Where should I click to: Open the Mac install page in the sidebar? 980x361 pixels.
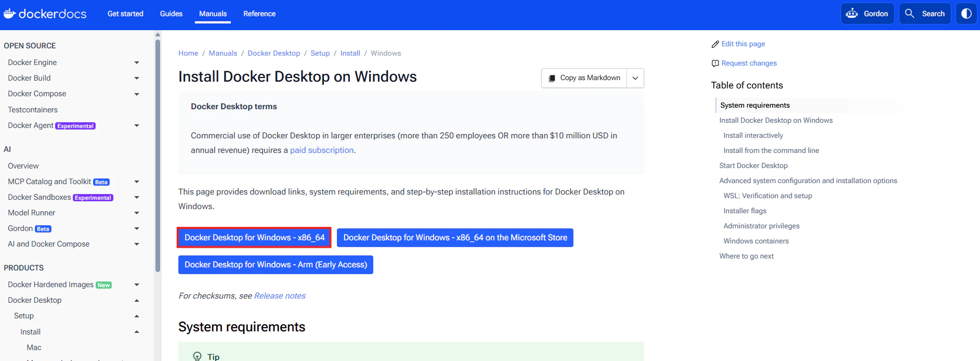pos(34,347)
